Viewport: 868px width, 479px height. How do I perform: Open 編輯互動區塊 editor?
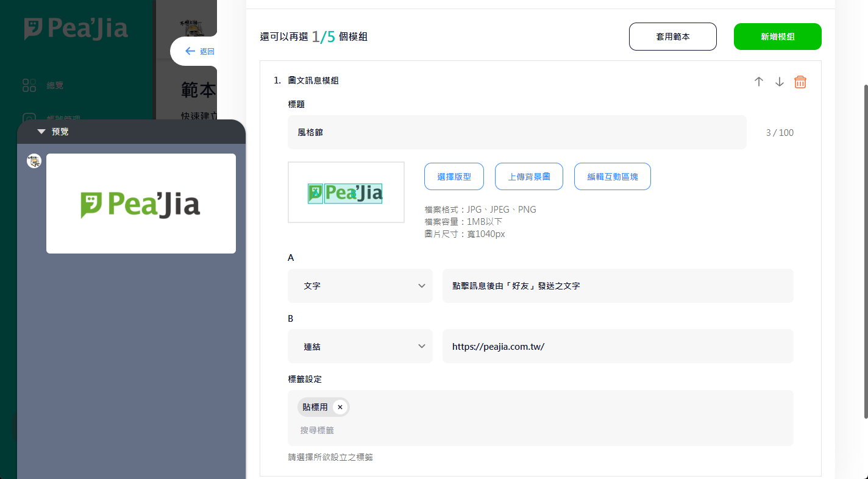coord(612,177)
